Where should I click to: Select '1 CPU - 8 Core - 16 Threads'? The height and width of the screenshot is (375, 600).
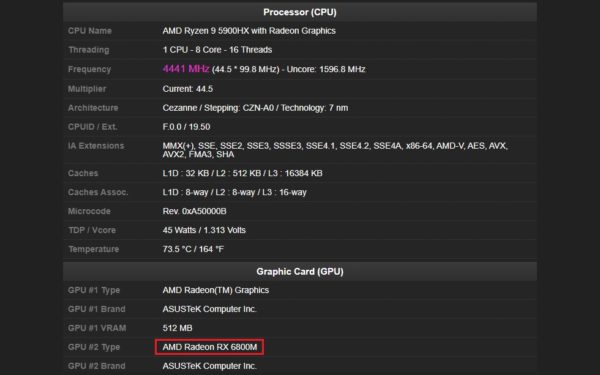217,50
